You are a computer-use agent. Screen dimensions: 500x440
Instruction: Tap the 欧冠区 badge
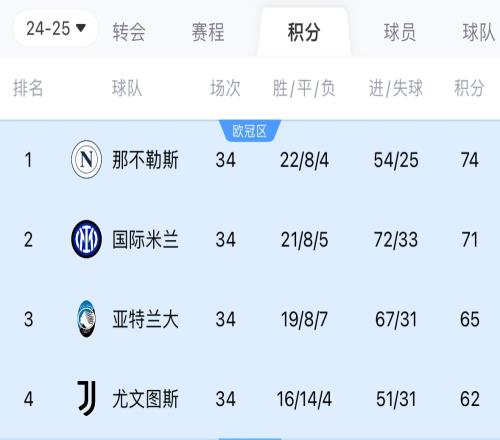[x=250, y=131]
